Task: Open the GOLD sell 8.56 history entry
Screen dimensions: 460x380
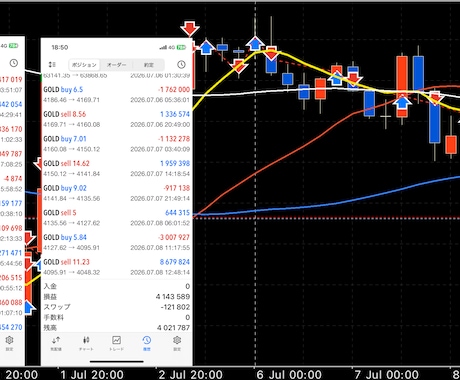Action: 117,119
